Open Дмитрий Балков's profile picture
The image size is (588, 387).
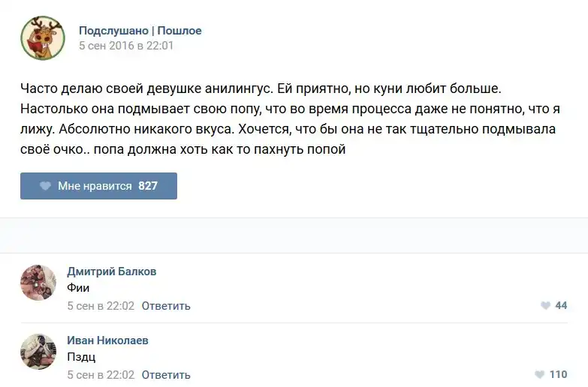click(x=38, y=283)
